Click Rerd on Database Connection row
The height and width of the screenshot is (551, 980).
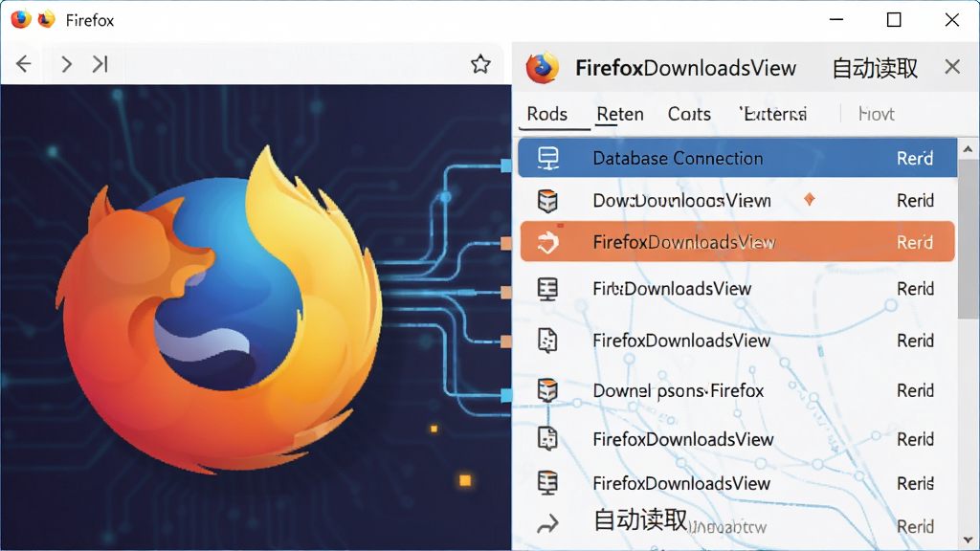point(915,158)
